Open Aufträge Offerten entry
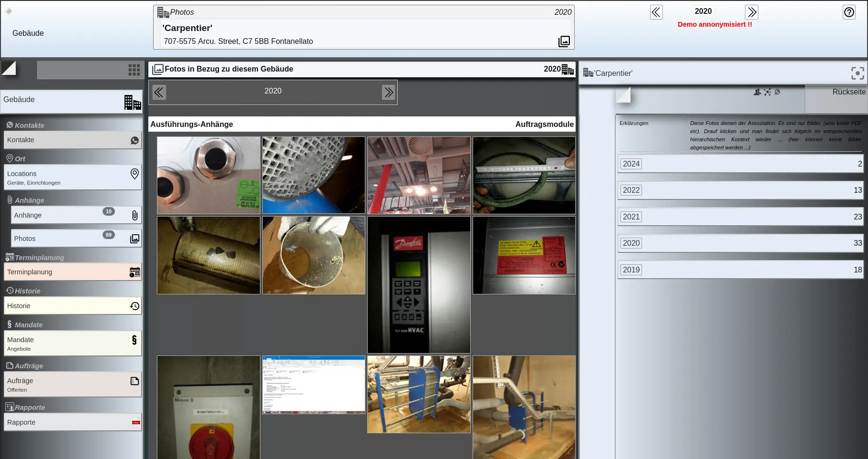This screenshot has height=459, width=868. 72,385
